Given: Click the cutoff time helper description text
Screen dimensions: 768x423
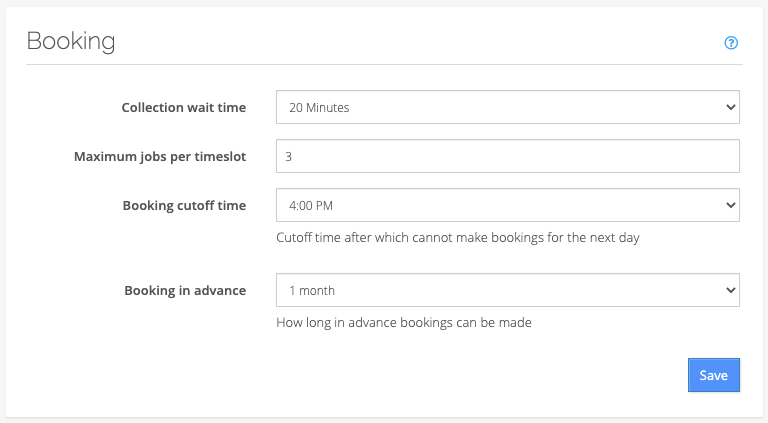Looking at the screenshot, I should pyautogui.click(x=457, y=238).
